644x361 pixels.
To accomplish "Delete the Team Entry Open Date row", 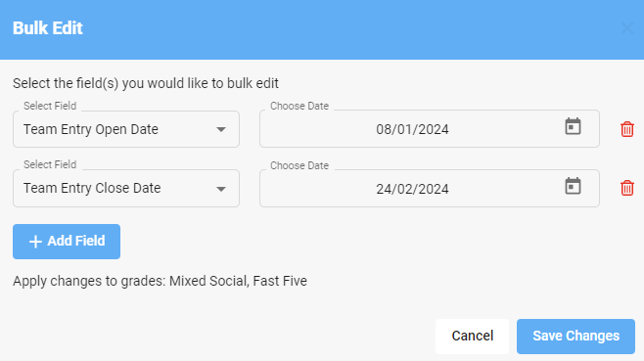I will pos(626,129).
